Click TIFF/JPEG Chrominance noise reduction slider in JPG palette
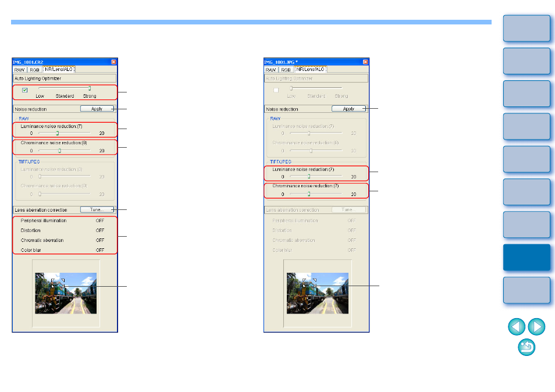The image size is (555, 392). [316, 194]
